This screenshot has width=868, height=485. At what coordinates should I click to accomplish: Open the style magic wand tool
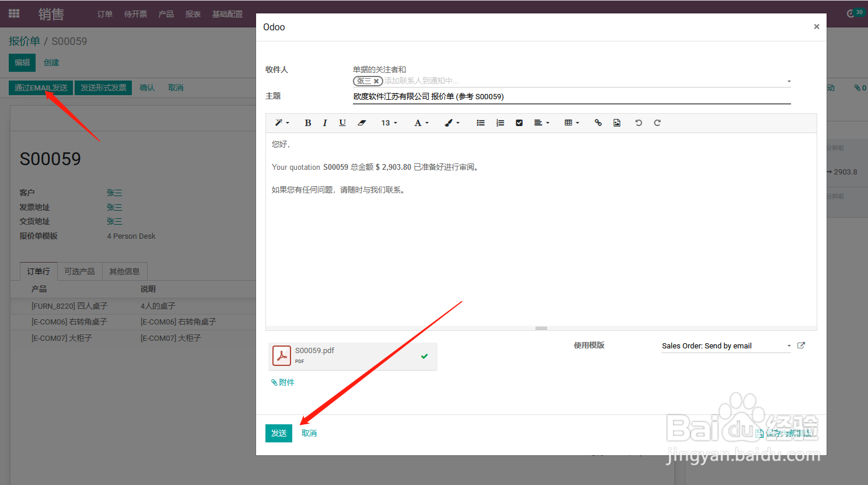[x=282, y=123]
